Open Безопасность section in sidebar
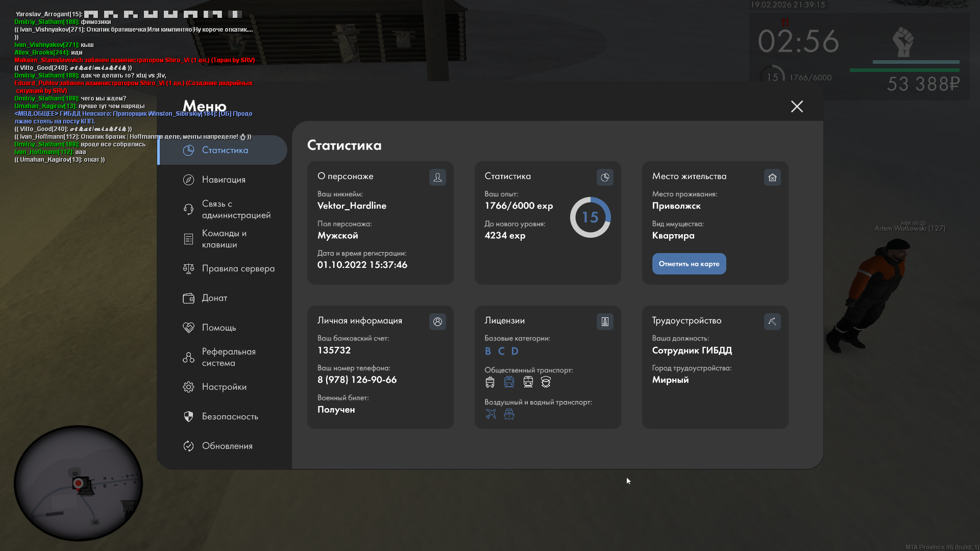Screen dimensions: 980x551 230,416
